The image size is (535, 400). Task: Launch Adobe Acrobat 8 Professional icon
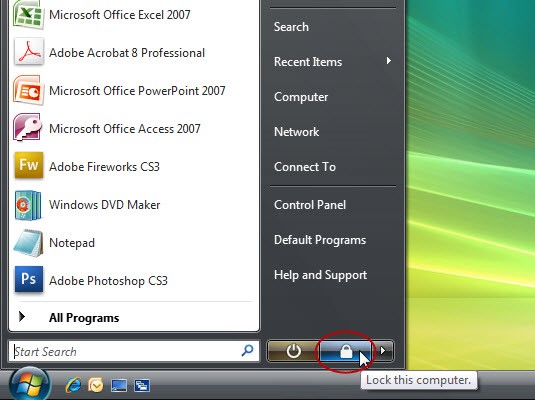click(x=29, y=52)
